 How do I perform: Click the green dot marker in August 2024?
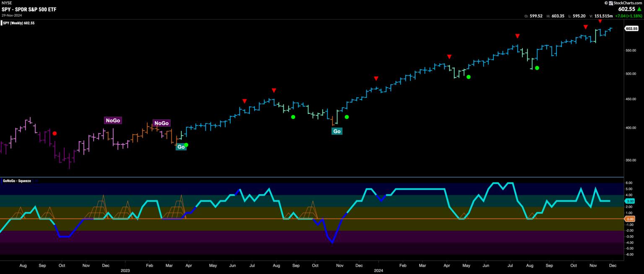[x=537, y=68]
